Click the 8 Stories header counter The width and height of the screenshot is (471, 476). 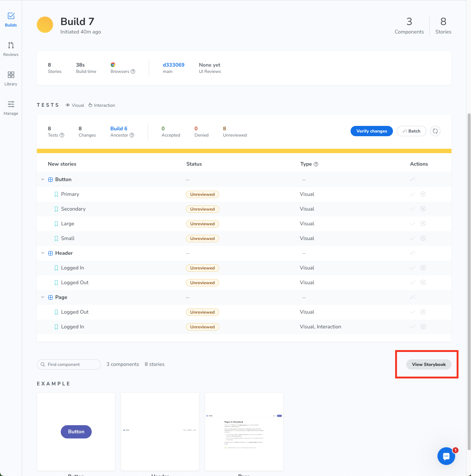pos(443,26)
